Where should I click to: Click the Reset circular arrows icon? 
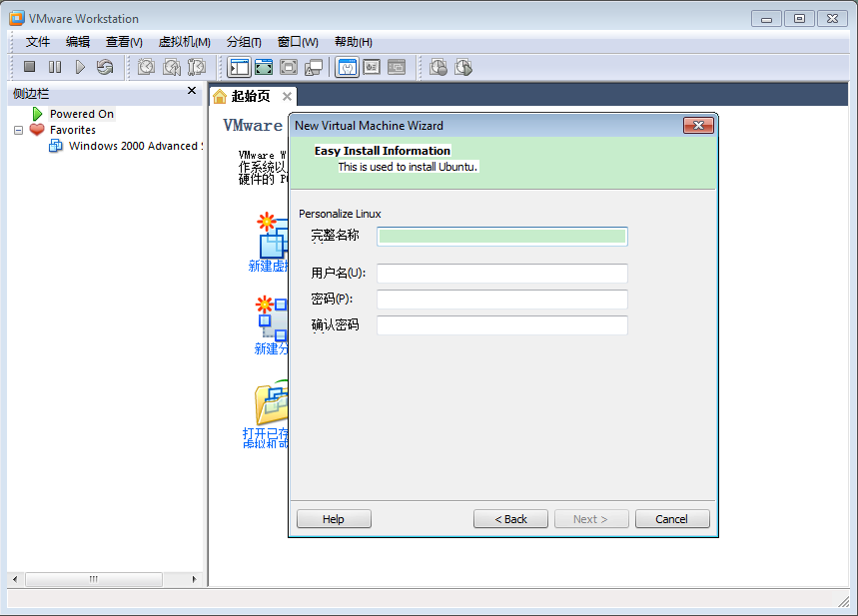coord(105,67)
